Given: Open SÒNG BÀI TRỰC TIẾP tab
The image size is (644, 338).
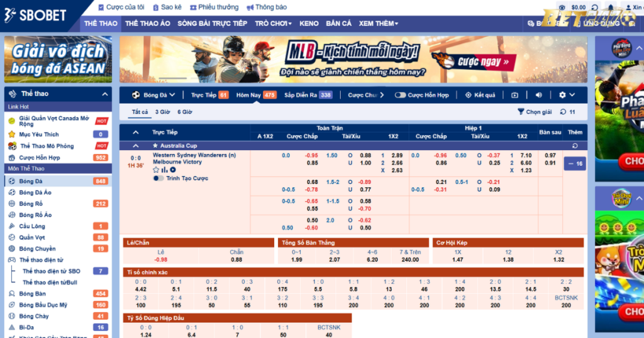Looking at the screenshot, I should click(x=213, y=23).
